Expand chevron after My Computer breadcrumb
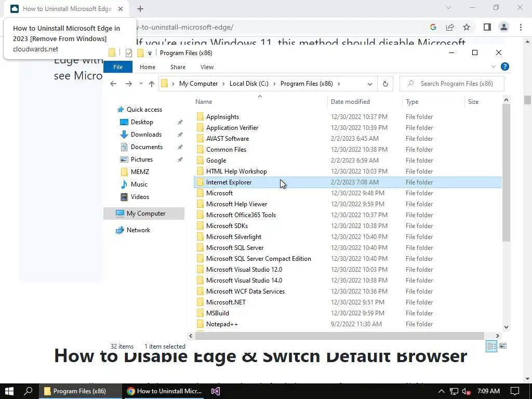Image resolution: width=532 pixels, height=399 pixels. [x=223, y=84]
